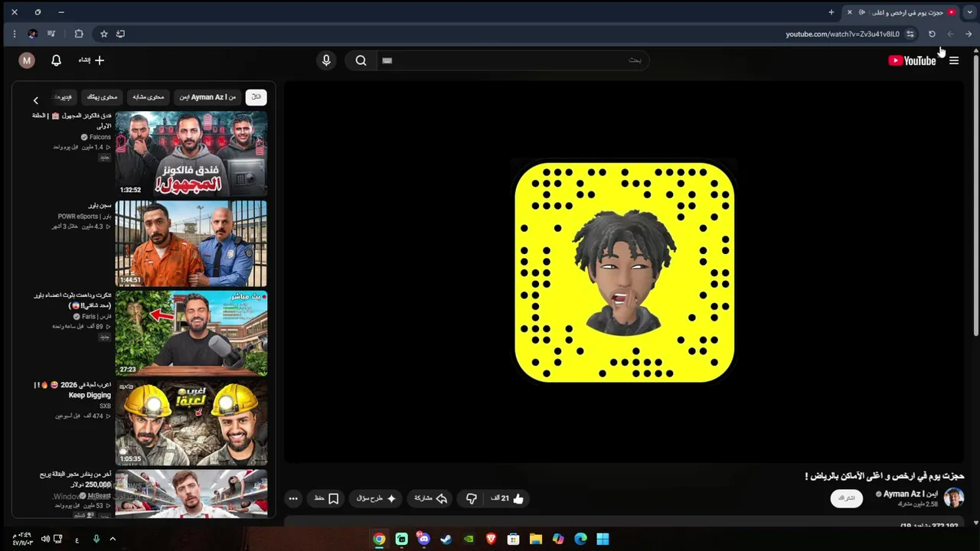Open a new browser tab with plus
Screen dimensions: 980x551
pos(831,12)
